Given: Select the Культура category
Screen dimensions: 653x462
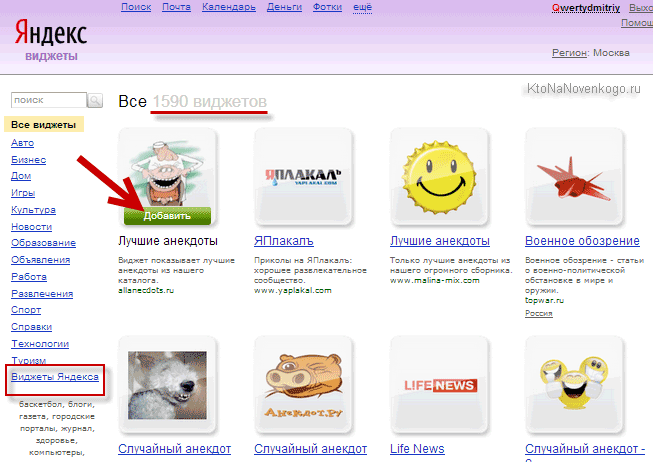Looking at the screenshot, I should pos(33,210).
